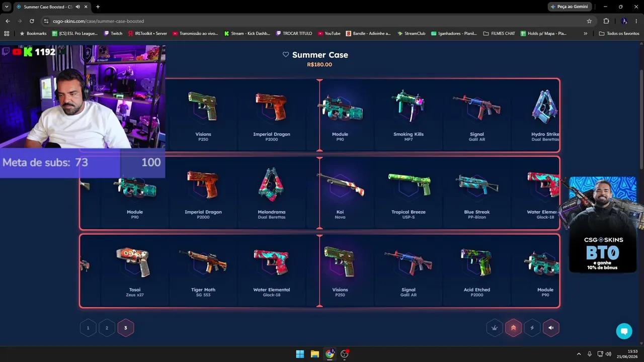The width and height of the screenshot is (644, 362).
Task: Select the 3 case count hexagon
Action: click(126, 328)
